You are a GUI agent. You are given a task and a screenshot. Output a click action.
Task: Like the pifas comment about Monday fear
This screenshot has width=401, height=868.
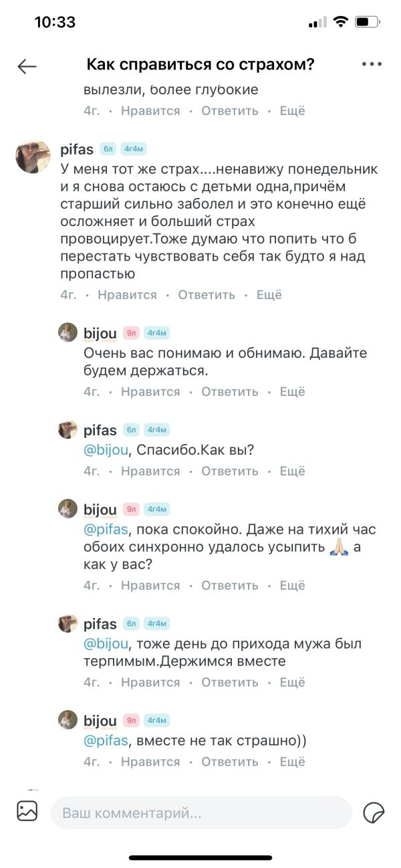click(127, 295)
